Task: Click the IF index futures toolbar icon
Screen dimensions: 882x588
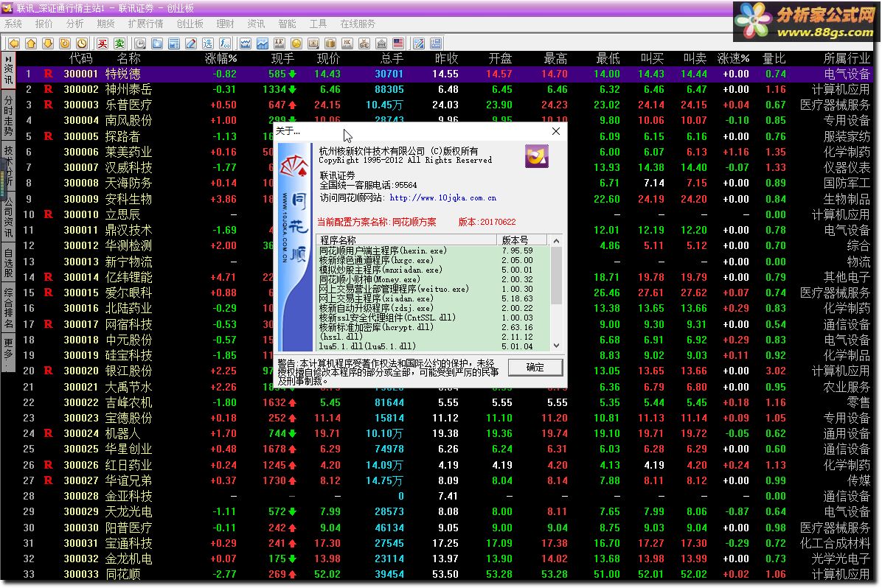Action: pyautogui.click(x=279, y=43)
